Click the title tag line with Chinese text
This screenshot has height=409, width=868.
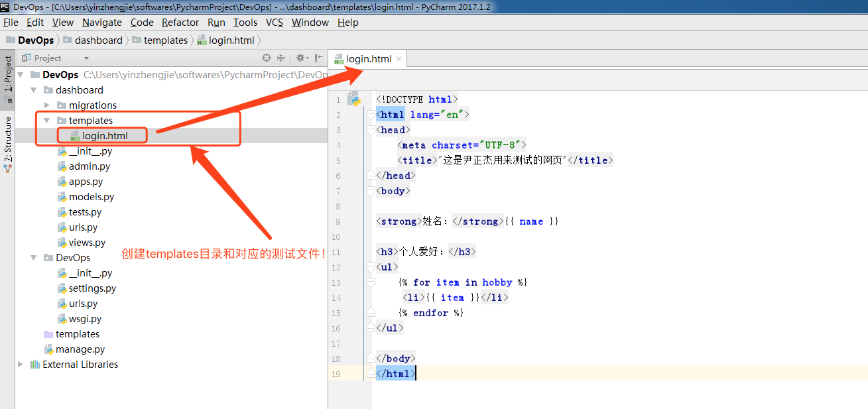pyautogui.click(x=505, y=160)
